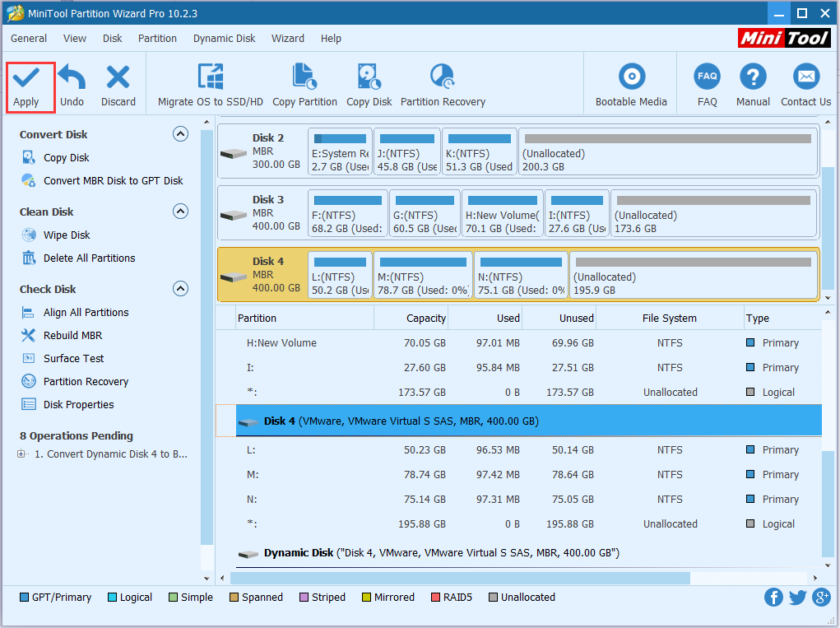Select the G:(NTFS) 60.5 GB partition block
This screenshot has height=628, width=840.
pos(425,213)
